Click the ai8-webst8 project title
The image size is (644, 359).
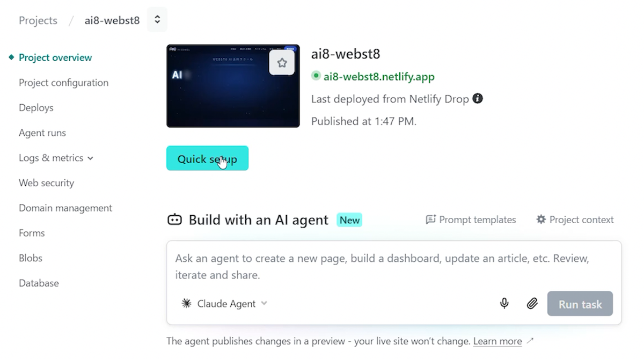[346, 54]
